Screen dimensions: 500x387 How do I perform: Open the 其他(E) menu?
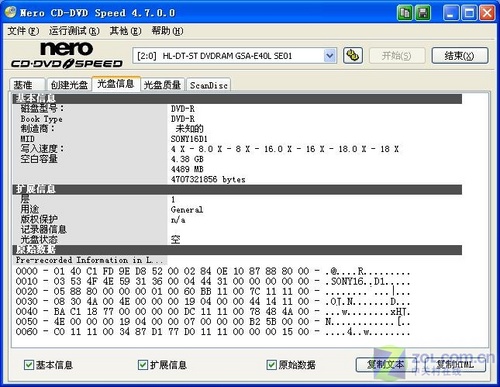click(x=125, y=31)
